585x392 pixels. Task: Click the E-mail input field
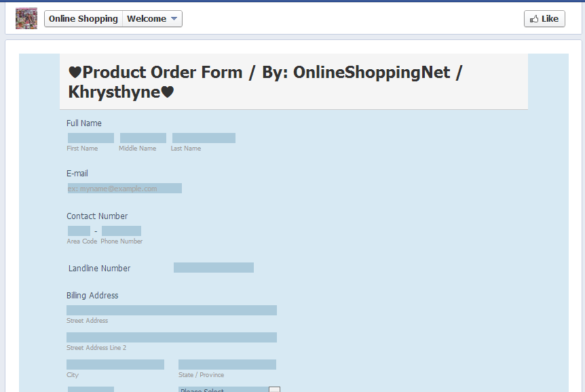click(x=124, y=189)
